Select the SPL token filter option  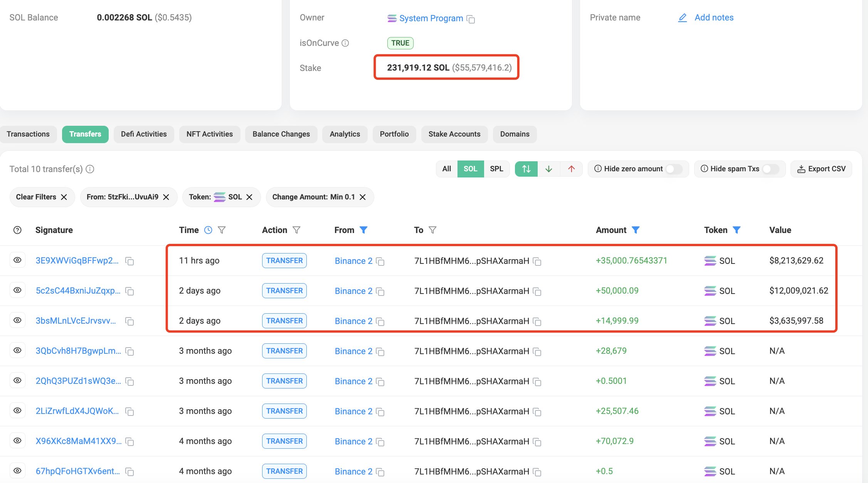click(496, 169)
